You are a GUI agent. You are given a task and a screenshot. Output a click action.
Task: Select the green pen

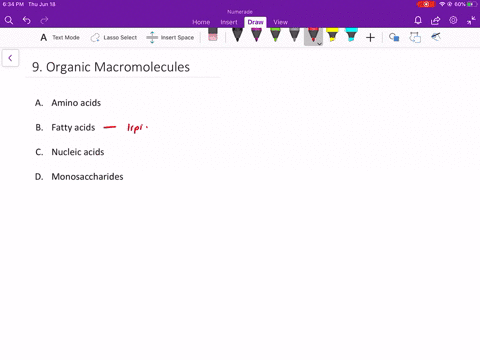(x=275, y=35)
